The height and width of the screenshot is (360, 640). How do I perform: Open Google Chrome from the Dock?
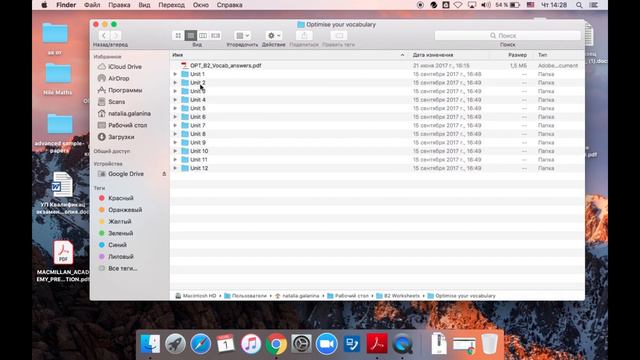(276, 344)
